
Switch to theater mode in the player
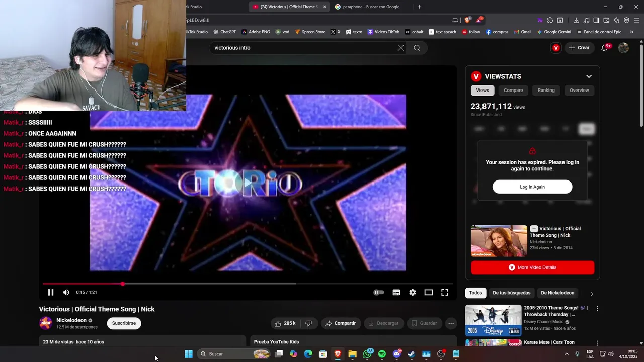tap(429, 292)
